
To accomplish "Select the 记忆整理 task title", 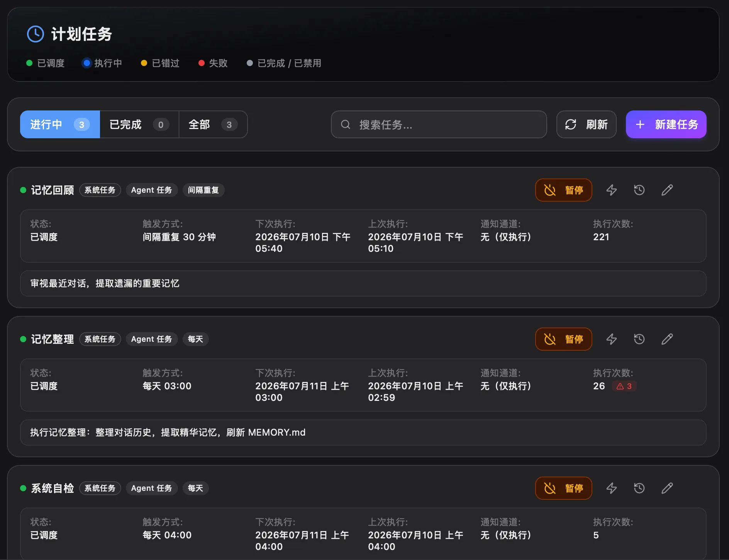I will pos(53,339).
